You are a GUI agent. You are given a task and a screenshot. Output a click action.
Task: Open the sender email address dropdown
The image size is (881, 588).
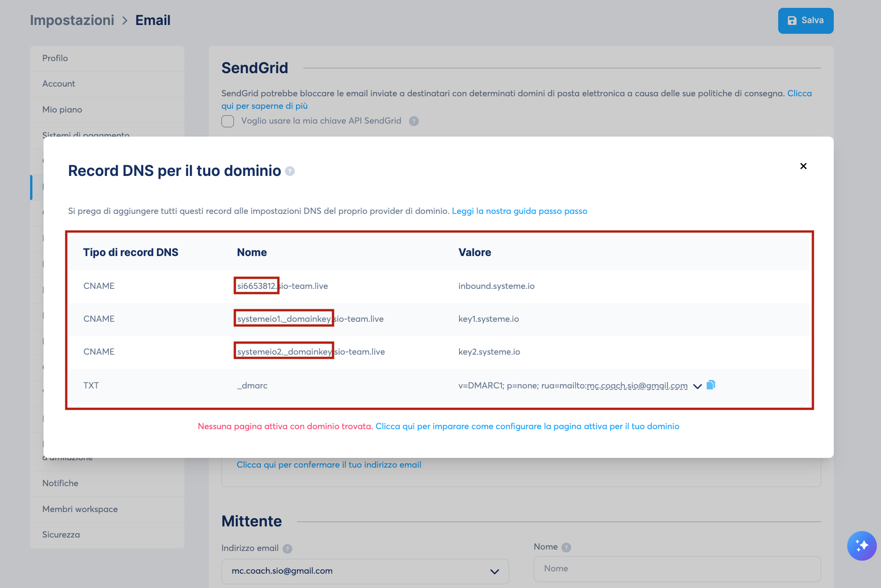coord(365,571)
